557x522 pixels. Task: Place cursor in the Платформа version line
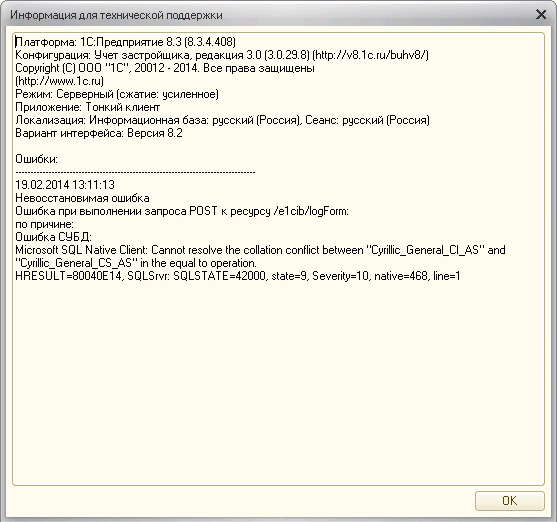pyautogui.click(x=125, y=42)
